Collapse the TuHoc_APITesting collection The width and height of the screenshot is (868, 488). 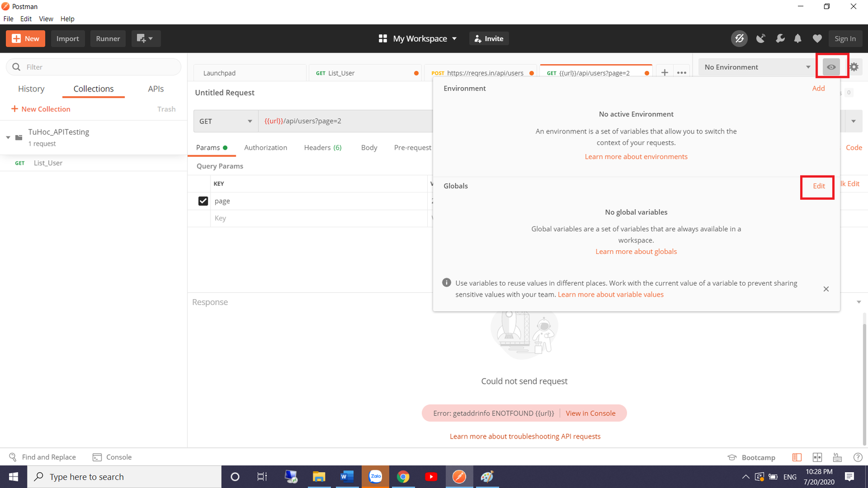[x=8, y=137]
